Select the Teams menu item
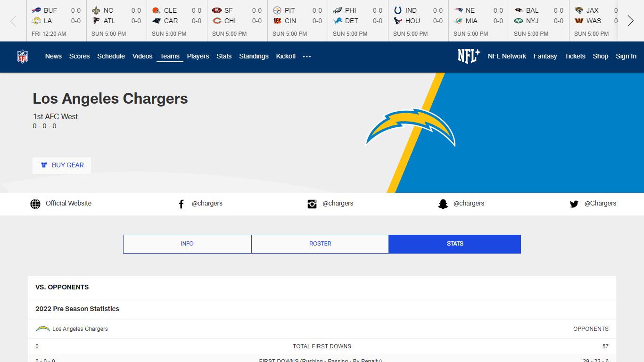This screenshot has width=644, height=362. tap(170, 56)
